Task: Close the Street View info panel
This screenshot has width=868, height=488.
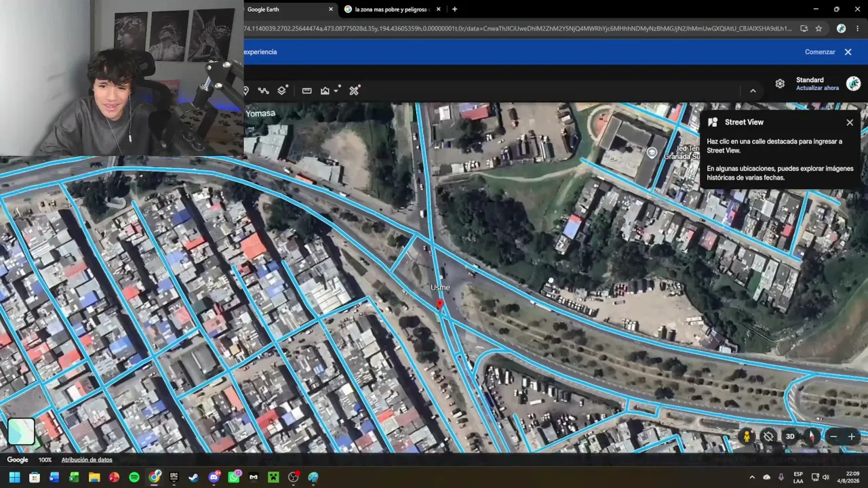Action: [850, 123]
